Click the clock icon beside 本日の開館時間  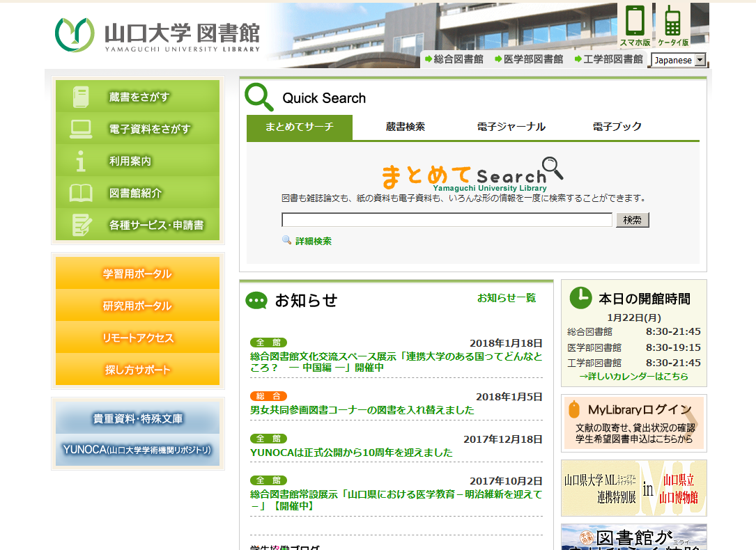(x=580, y=298)
